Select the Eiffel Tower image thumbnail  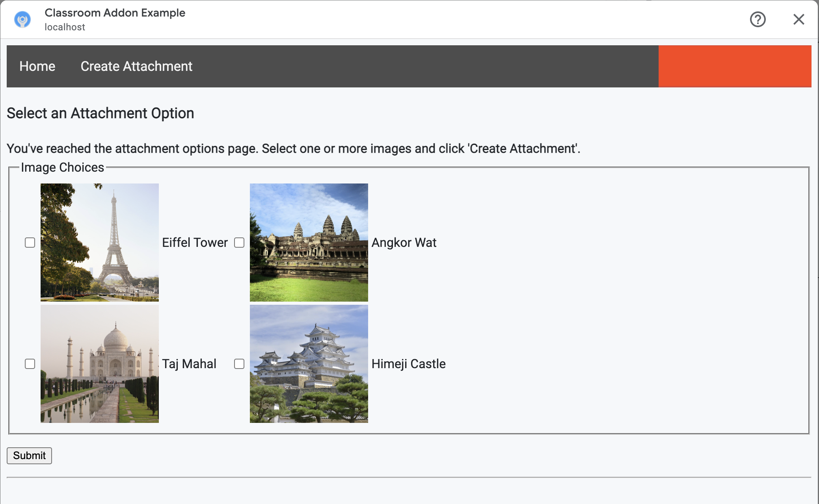click(x=99, y=242)
